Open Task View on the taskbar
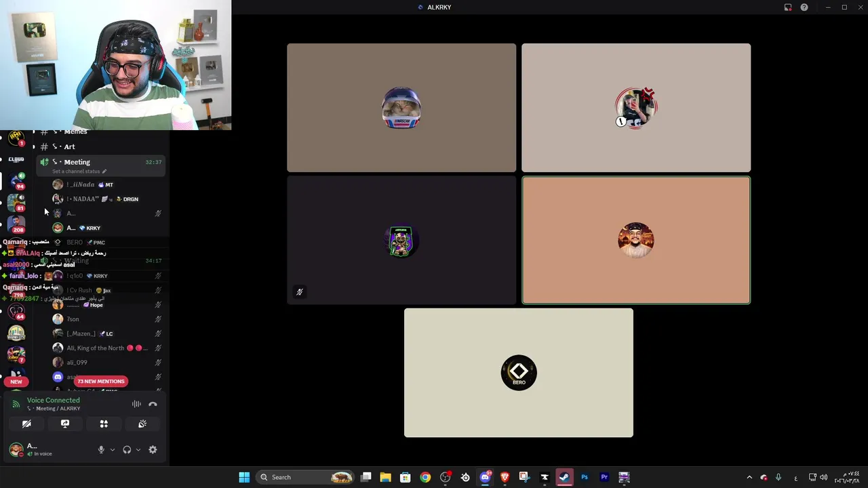 click(366, 477)
